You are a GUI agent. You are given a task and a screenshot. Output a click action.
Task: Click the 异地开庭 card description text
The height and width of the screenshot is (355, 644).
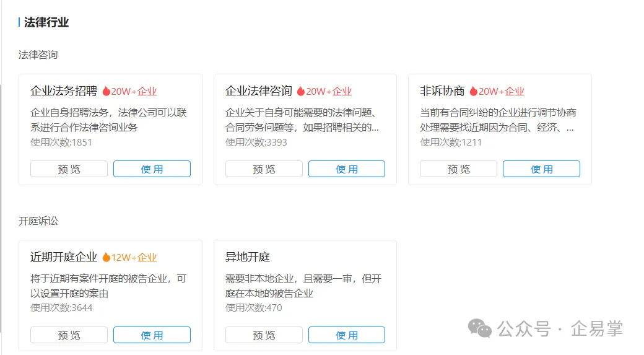pos(303,286)
